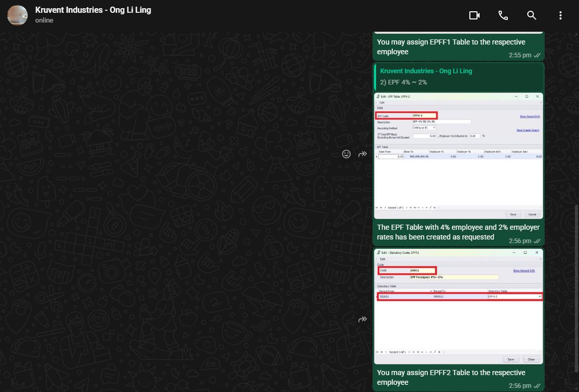Open the EPF Table EPF4-2 screenshot image
This screenshot has height=392, width=579.
[458, 156]
